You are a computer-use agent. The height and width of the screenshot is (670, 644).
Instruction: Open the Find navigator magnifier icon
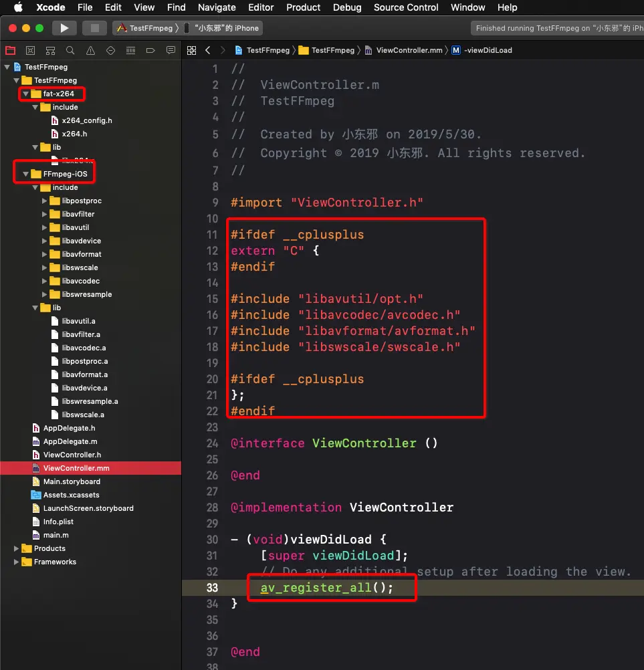tap(70, 50)
